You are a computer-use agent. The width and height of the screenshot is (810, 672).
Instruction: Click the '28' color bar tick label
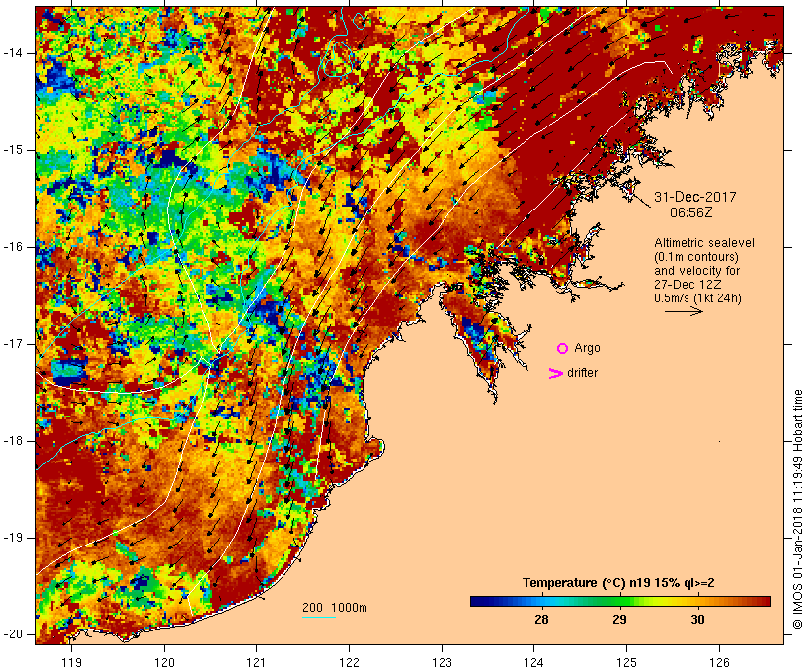tap(541, 619)
